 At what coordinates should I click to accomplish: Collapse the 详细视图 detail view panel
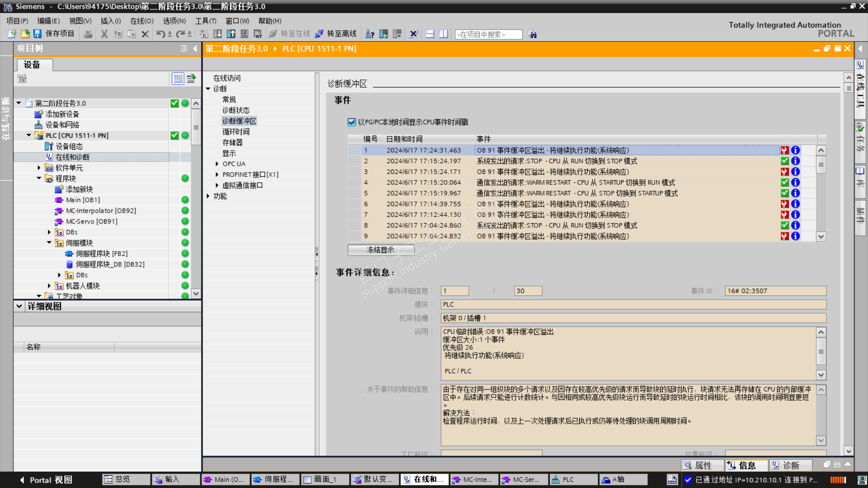pyautogui.click(x=19, y=306)
